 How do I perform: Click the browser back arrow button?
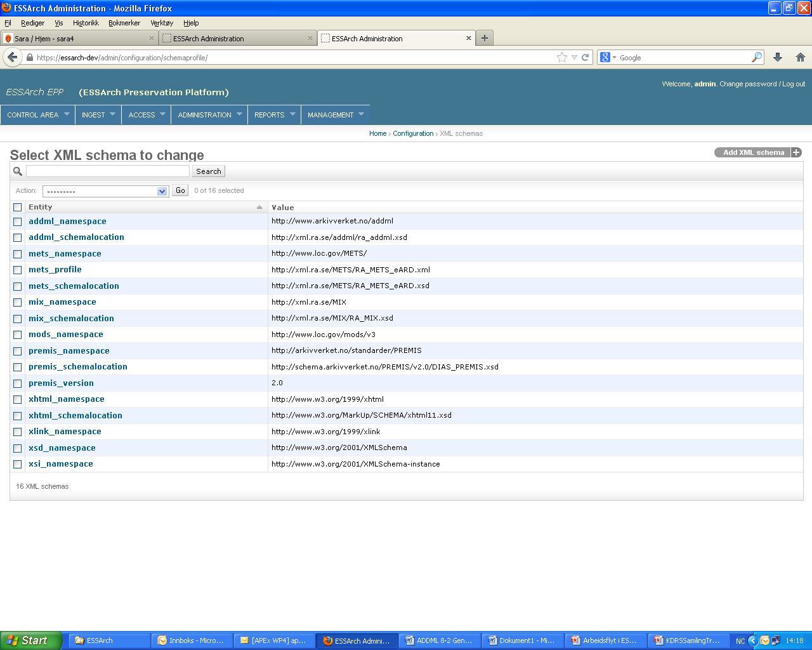tap(12, 57)
